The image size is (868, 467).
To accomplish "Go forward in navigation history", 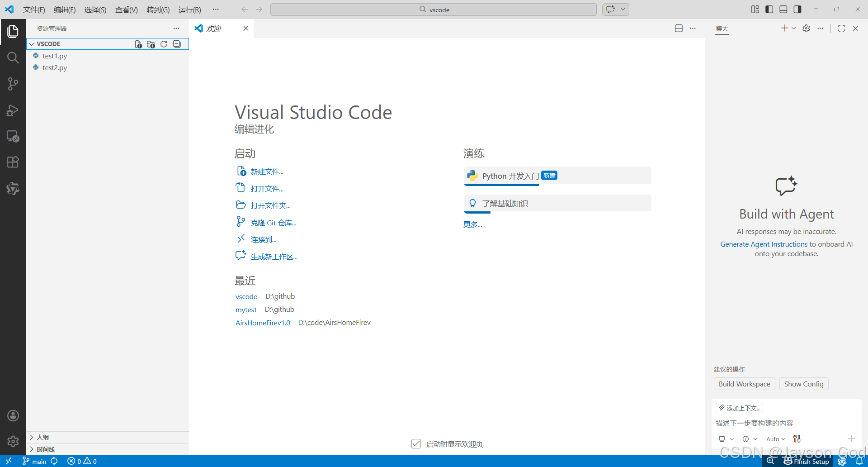I will tap(259, 10).
